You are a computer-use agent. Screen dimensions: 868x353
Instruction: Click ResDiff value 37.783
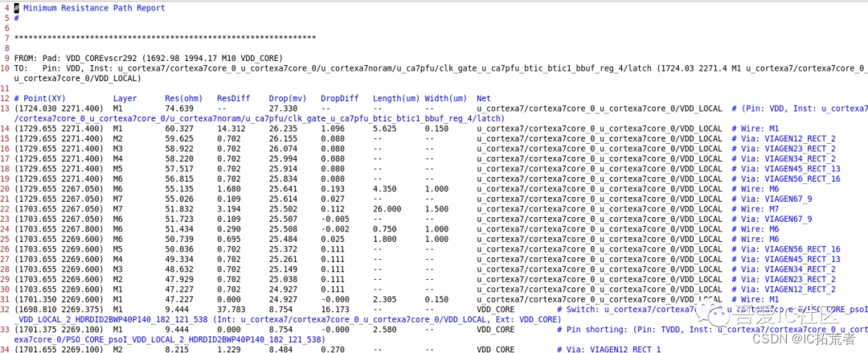(x=231, y=309)
